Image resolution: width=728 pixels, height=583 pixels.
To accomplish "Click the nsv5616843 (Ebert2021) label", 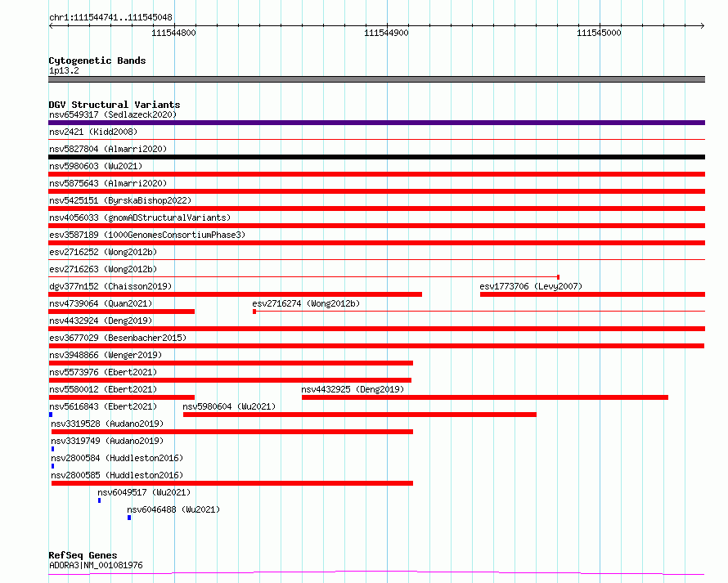I will 103,406.
